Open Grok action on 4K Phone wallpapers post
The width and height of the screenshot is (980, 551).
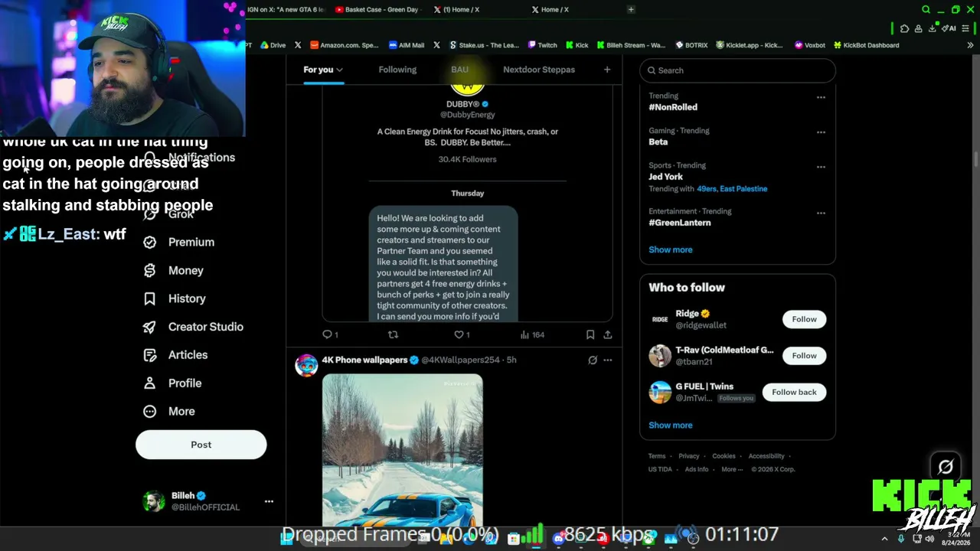[593, 360]
